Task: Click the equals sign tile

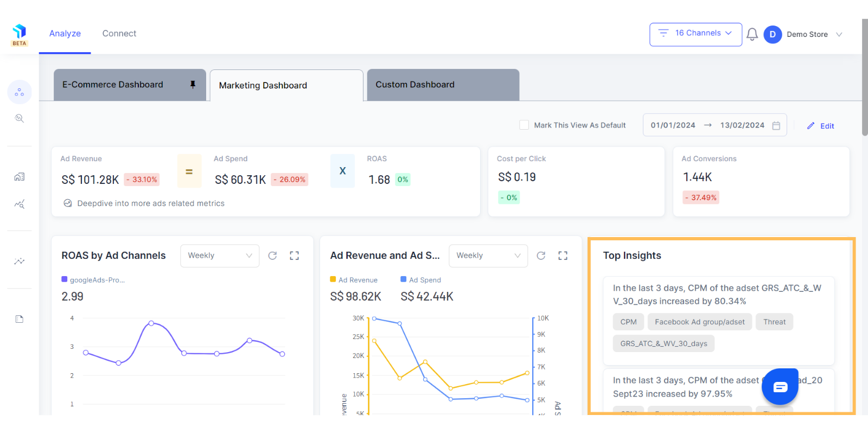Action: click(189, 171)
